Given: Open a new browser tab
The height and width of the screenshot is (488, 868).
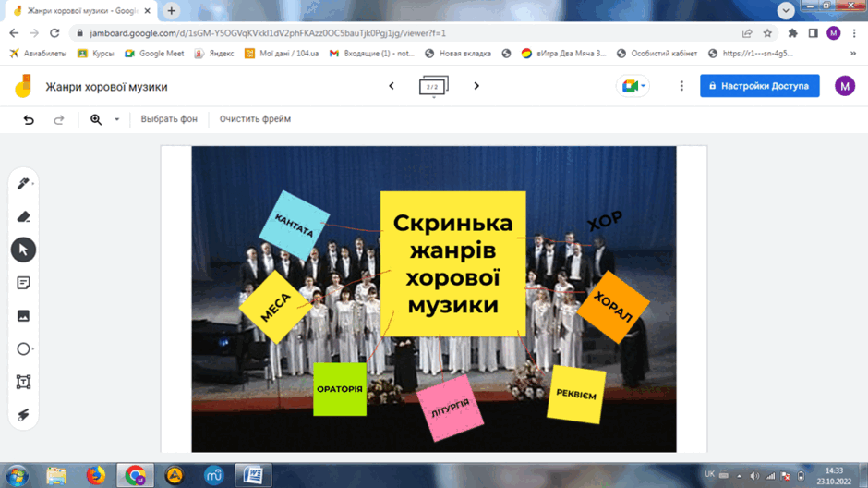Looking at the screenshot, I should (172, 10).
